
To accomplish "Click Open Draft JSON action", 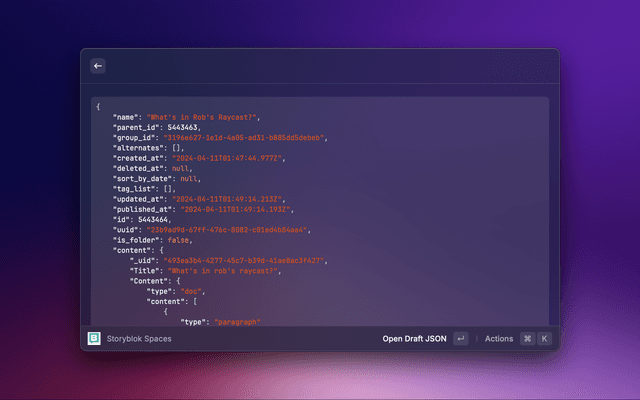I will 414,339.
